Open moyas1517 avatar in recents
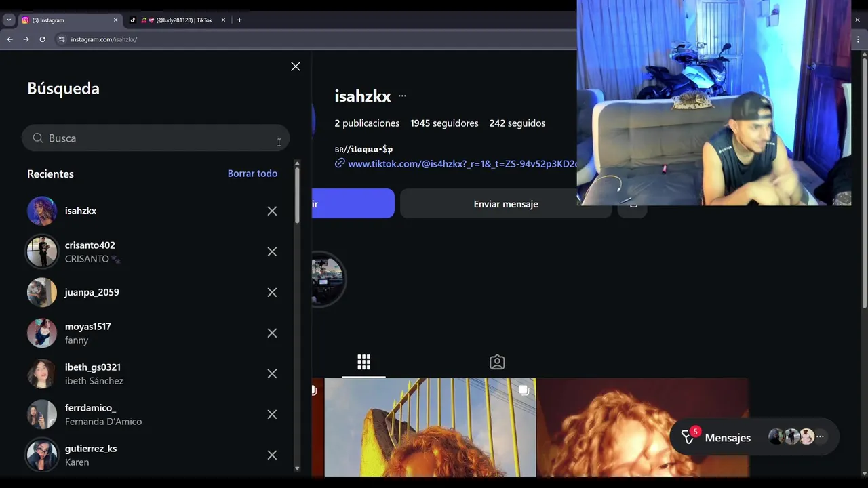This screenshot has width=868, height=488. pyautogui.click(x=42, y=333)
